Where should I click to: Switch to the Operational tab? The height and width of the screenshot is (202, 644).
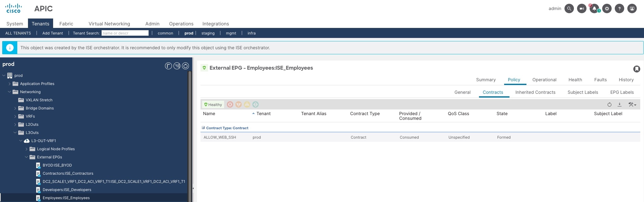pos(544,80)
